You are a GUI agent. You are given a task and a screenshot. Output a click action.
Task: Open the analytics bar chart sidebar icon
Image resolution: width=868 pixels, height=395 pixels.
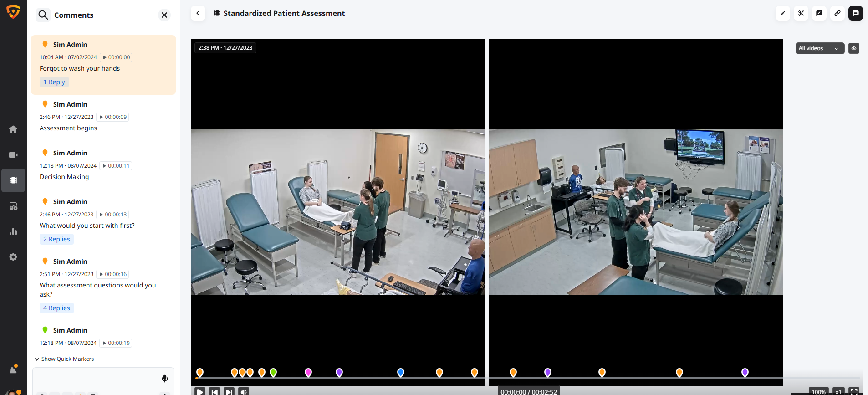(13, 231)
